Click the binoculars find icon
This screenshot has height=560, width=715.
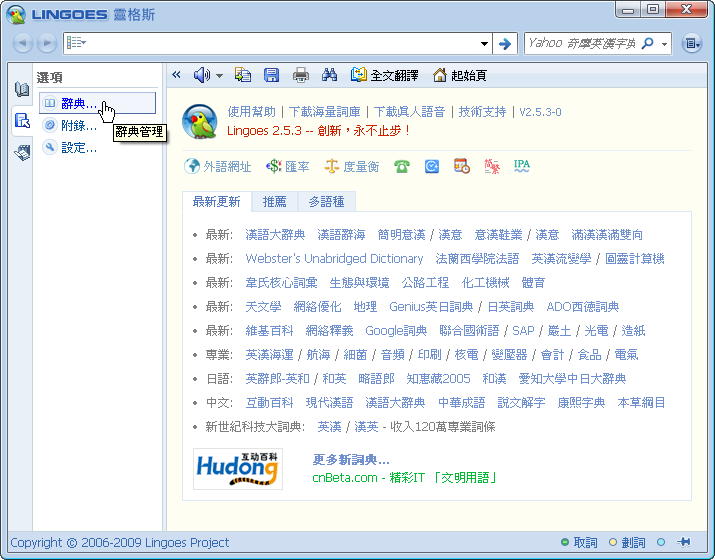click(329, 75)
